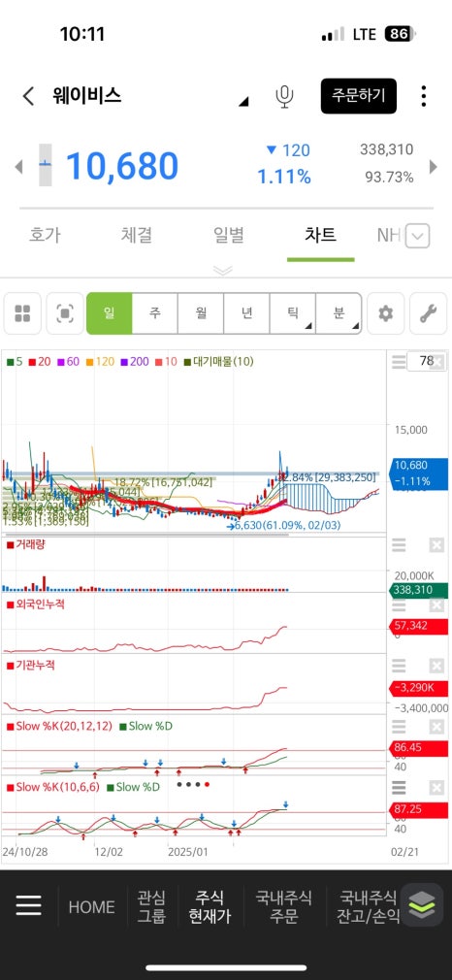Tap the large 10,680 current price

122,166
